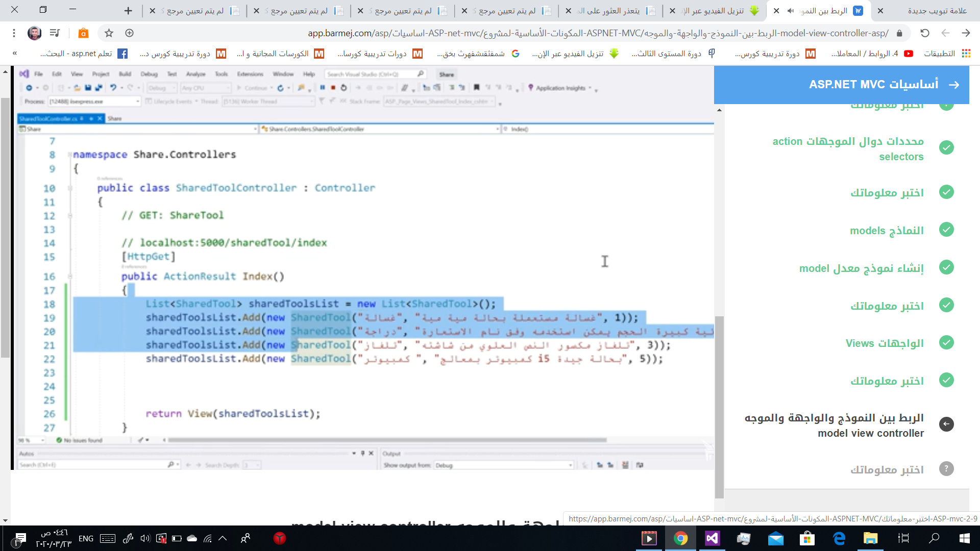This screenshot has width=980, height=551.
Task: Click the course header forward arrow icon
Action: pyautogui.click(x=953, y=85)
